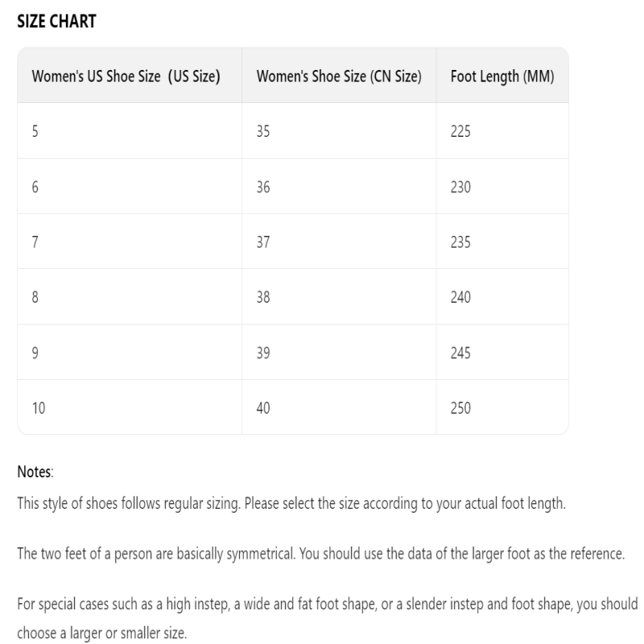Viewport: 644px width, 644px height.
Task: Select the US size 8 cell
Action: click(35, 298)
